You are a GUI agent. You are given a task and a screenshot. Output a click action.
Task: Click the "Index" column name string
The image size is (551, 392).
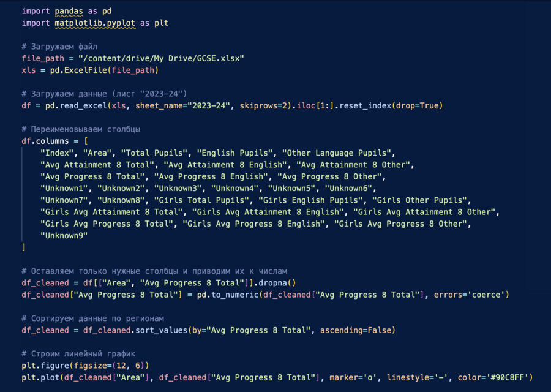point(57,153)
